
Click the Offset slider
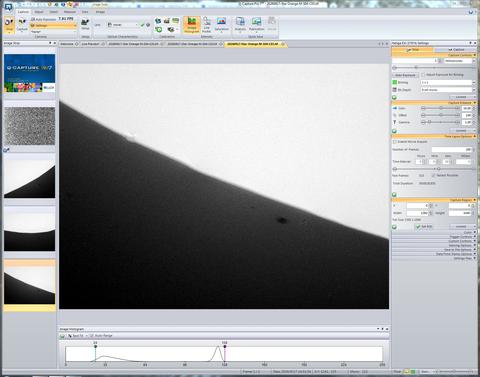pos(441,115)
